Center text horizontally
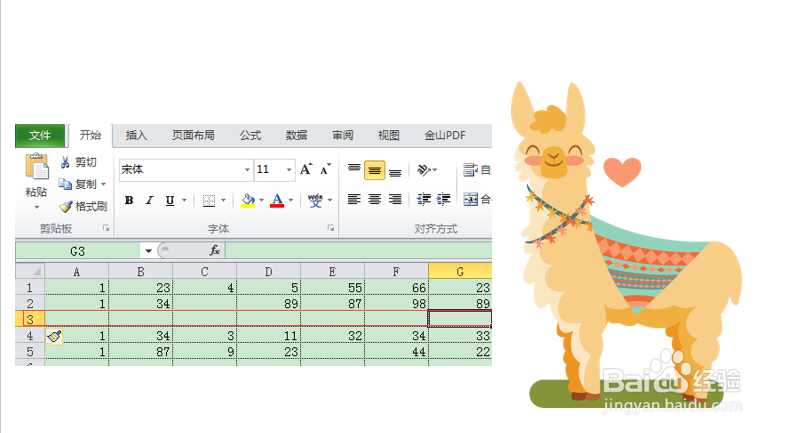This screenshot has height=433, width=785. [x=374, y=199]
